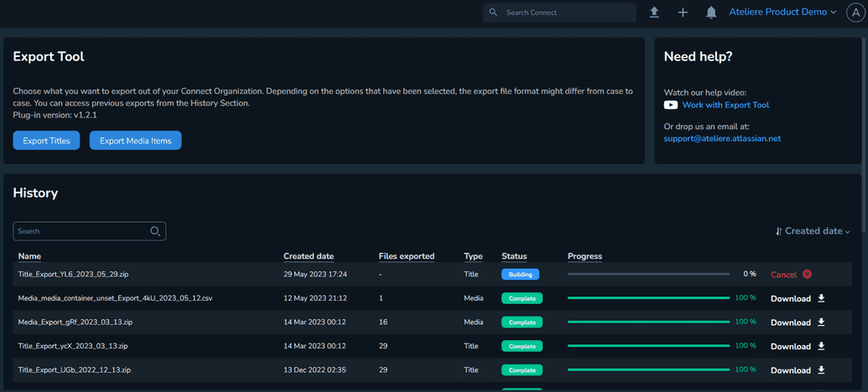The width and height of the screenshot is (868, 392).
Task: Click date 12 May 2023 21:12
Action: pyautogui.click(x=315, y=298)
